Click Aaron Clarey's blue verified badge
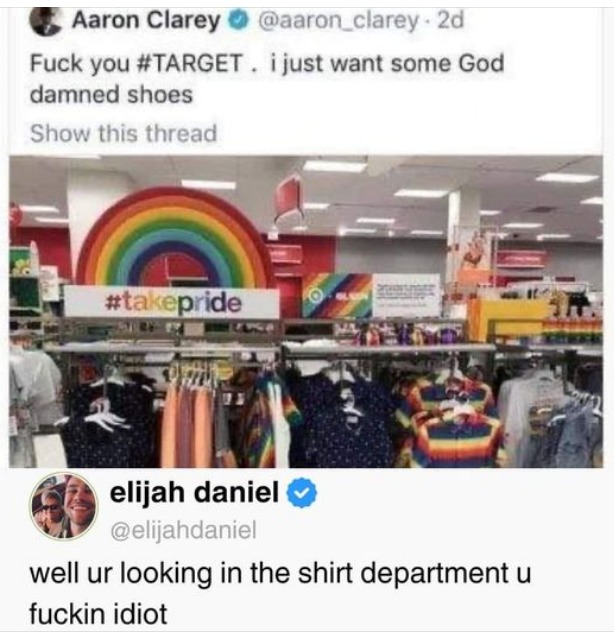 pos(238,20)
